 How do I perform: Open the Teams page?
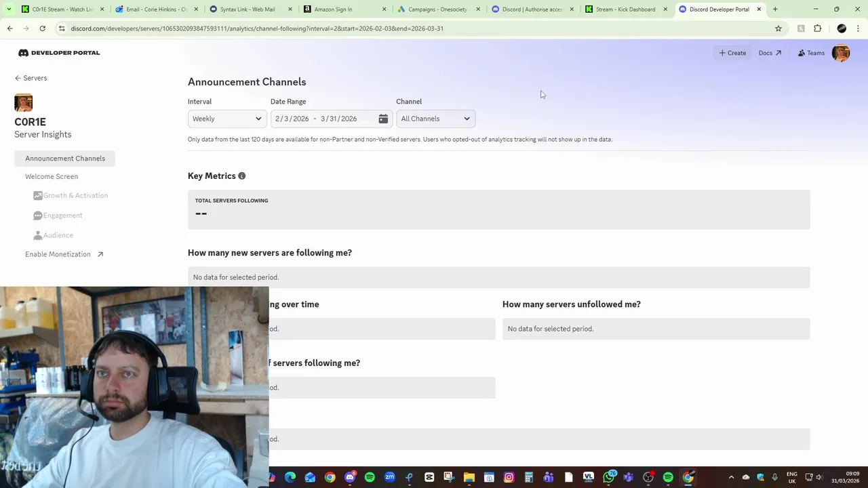[x=811, y=53]
